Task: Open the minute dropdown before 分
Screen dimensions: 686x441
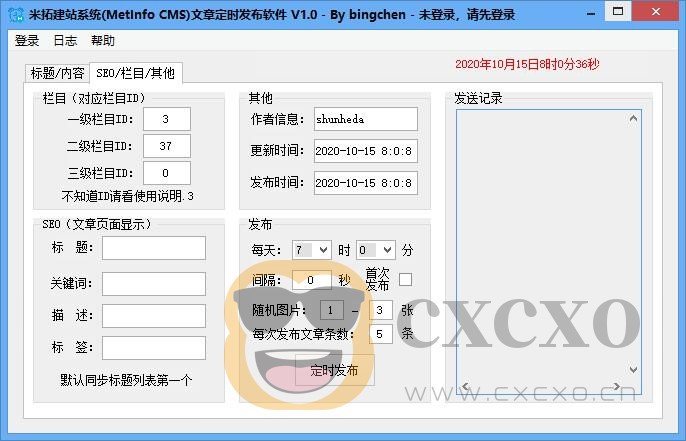Action: pyautogui.click(x=376, y=250)
